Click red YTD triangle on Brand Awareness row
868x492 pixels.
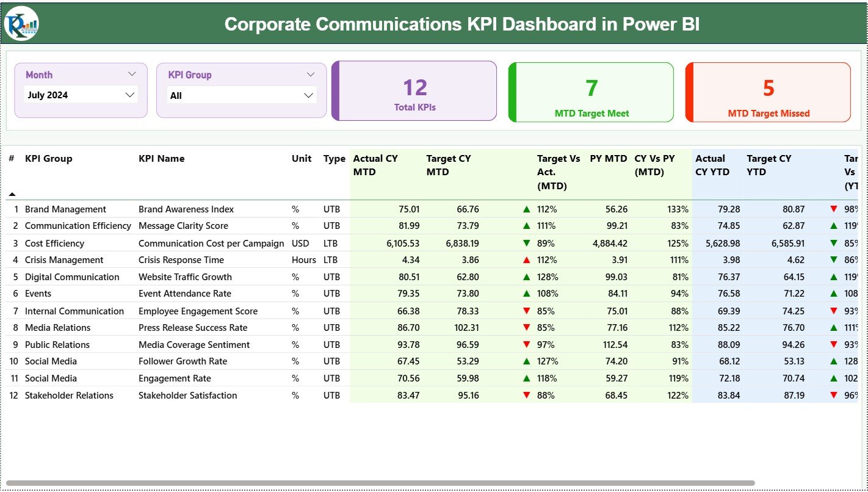[833, 209]
